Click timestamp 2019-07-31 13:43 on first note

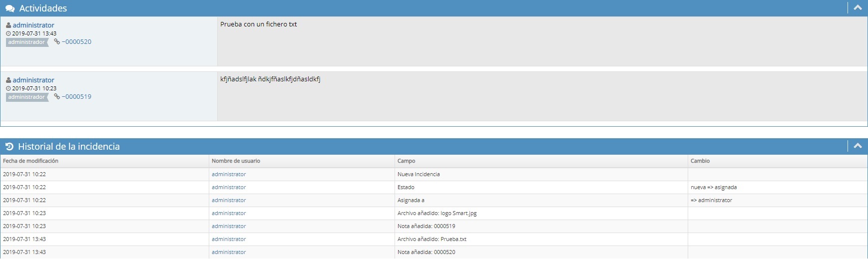[x=34, y=33]
